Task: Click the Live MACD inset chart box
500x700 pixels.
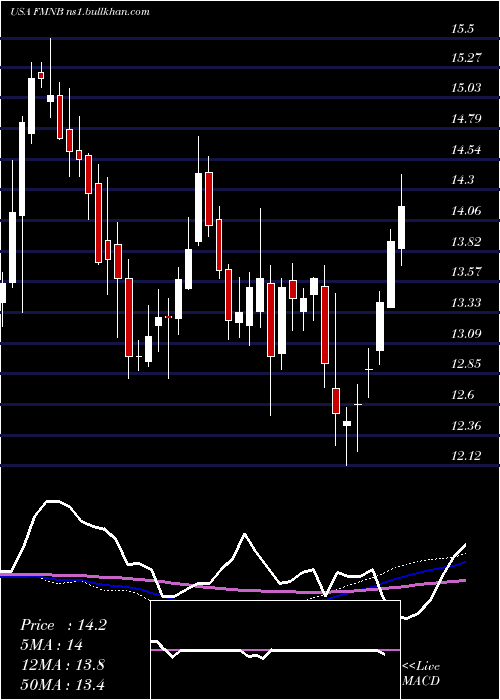Action: click(x=275, y=650)
